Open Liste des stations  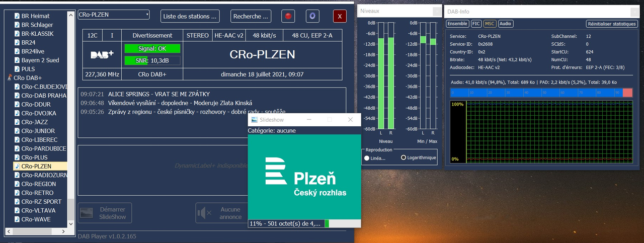191,16
